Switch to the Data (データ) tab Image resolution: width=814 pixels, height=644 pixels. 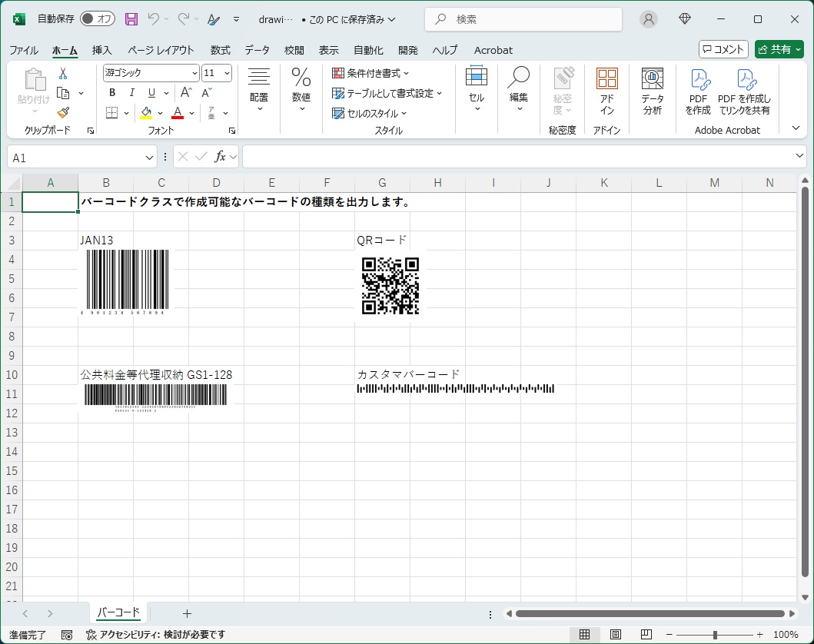point(257,51)
